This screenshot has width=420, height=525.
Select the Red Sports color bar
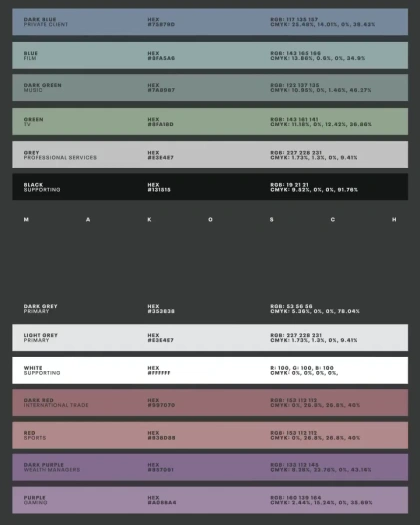pyautogui.click(x=210, y=435)
